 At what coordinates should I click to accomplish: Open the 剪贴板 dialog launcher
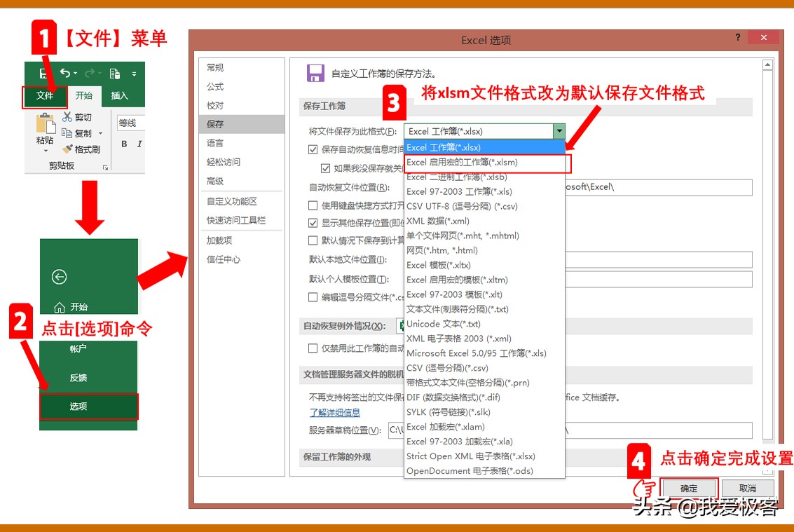pos(105,168)
